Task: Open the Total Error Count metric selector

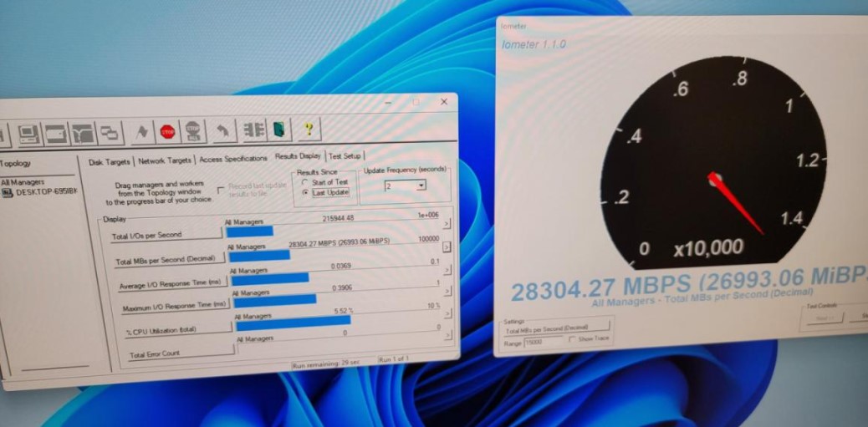Action: [181, 354]
